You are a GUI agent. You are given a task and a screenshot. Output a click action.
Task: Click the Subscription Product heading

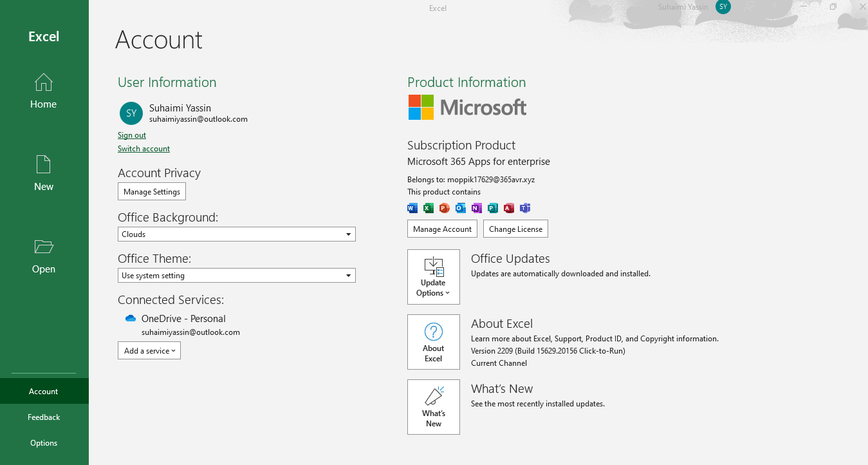(461, 145)
